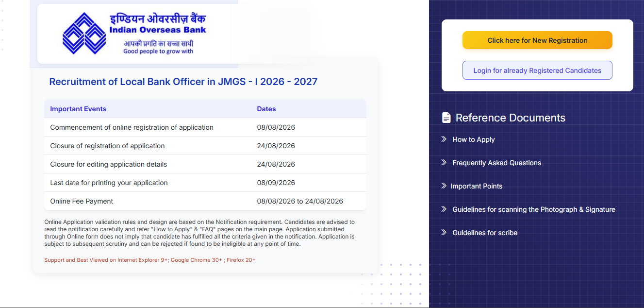Open Guidelines for scanning the Photograph & Signature

coord(534,209)
